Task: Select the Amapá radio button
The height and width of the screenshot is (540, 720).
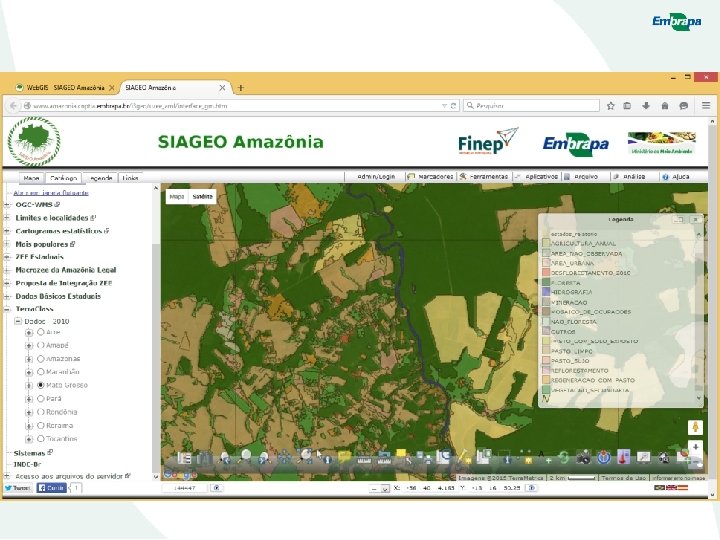Action: (40, 345)
